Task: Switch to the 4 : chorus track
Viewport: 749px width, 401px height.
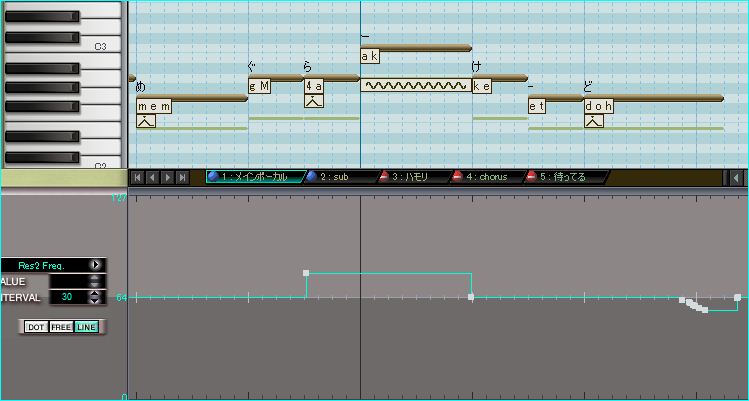Action: (487, 177)
